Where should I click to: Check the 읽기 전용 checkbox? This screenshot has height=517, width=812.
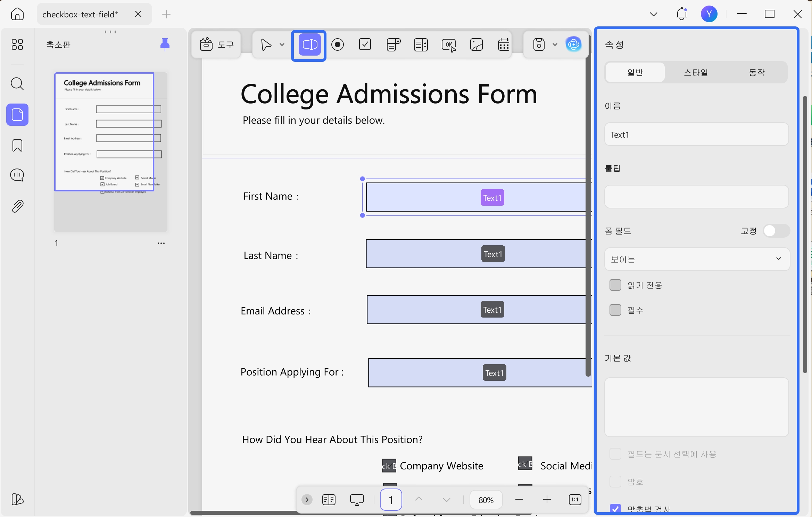point(615,285)
